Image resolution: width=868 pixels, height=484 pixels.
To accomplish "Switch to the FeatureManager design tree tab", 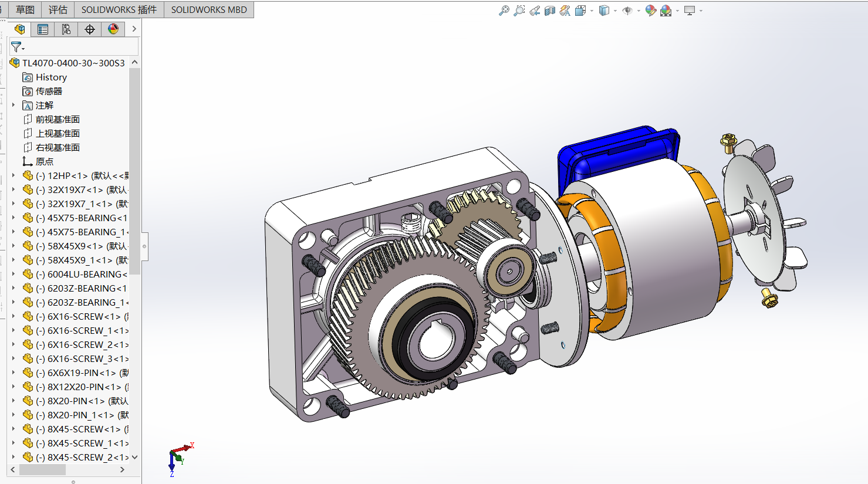I will 19,29.
